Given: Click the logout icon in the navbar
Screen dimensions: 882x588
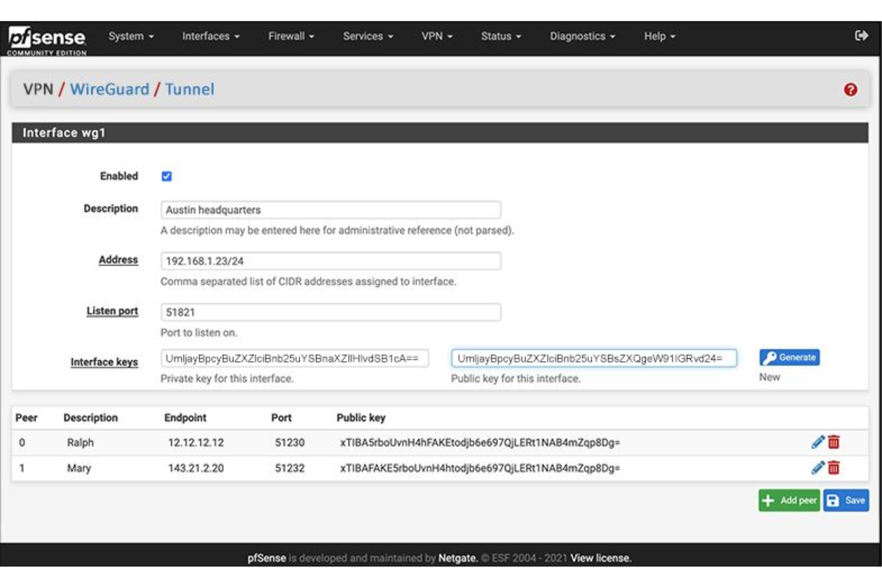Looking at the screenshot, I should tap(861, 36).
